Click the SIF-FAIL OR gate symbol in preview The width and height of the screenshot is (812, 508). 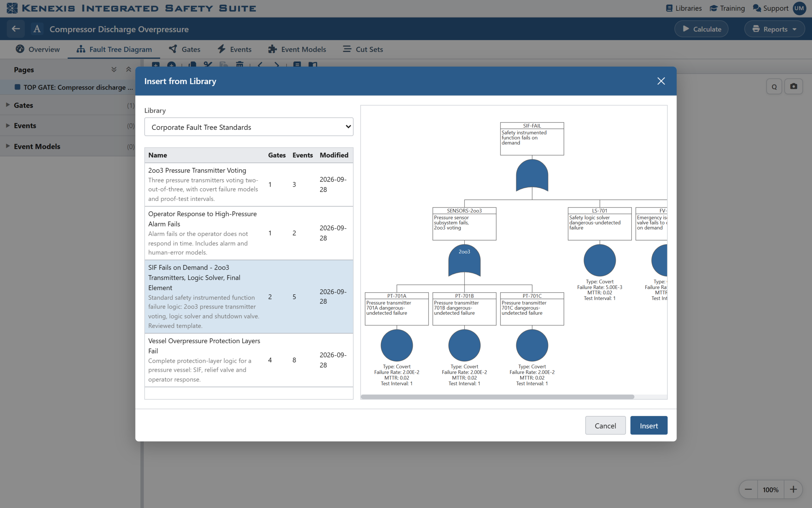click(532, 175)
